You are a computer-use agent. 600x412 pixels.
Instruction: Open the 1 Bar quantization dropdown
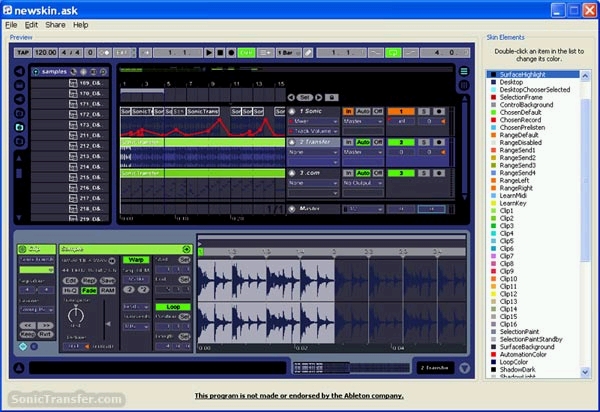coord(289,53)
